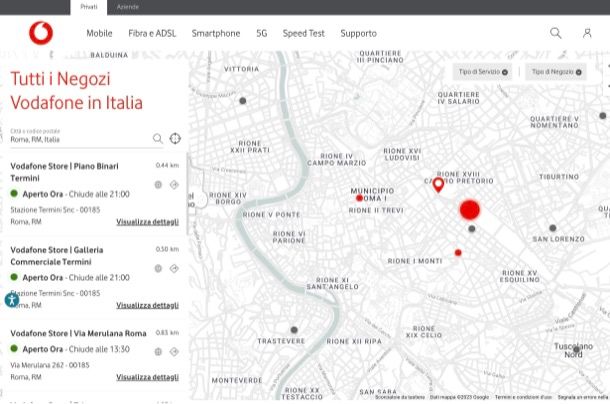Open Vodafone Store Piano Binari Termini title
Image resolution: width=610 pixels, height=404 pixels.
[x=64, y=172]
